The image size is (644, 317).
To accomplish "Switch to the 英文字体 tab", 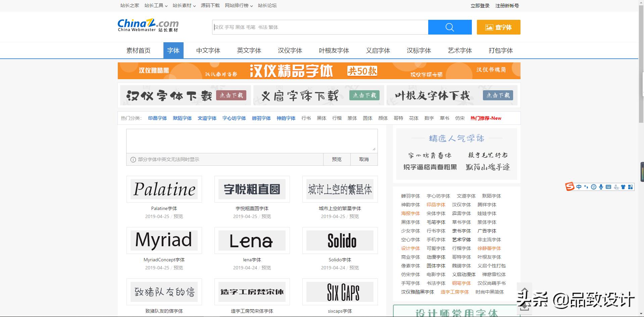I will click(249, 50).
